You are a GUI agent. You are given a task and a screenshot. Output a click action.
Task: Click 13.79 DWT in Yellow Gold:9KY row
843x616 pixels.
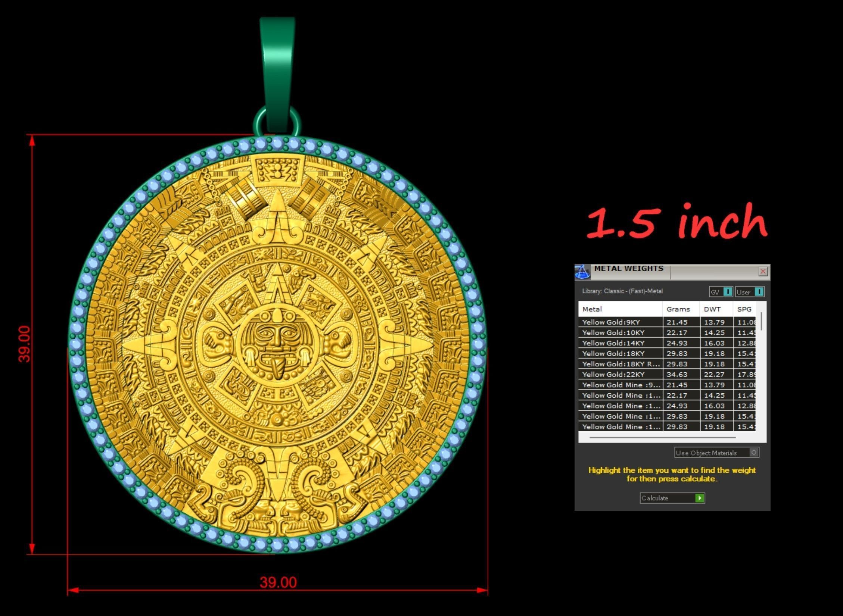pos(714,322)
